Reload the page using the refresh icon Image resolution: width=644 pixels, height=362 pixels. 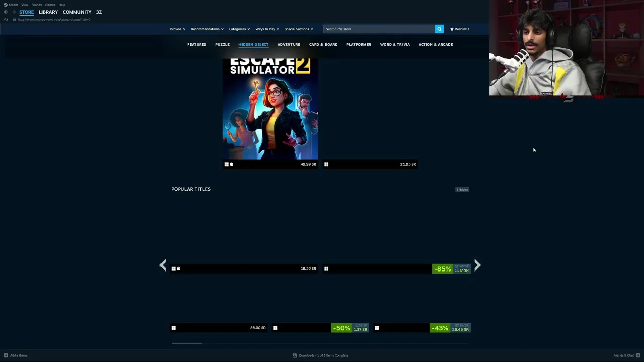[x=6, y=19]
